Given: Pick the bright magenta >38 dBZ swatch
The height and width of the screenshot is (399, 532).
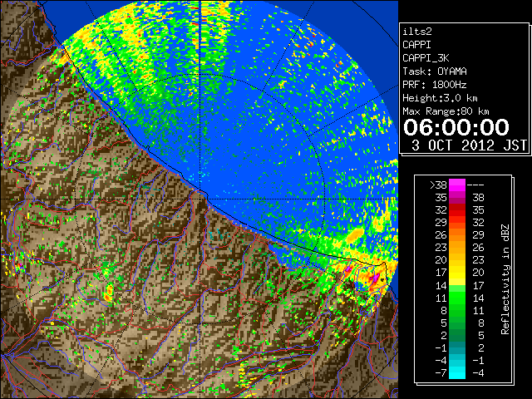Looking at the screenshot, I should (x=457, y=185).
